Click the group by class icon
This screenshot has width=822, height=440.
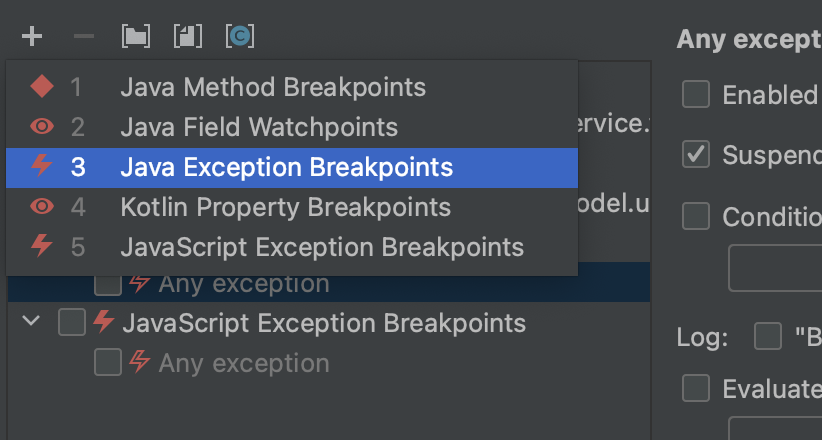(240, 37)
